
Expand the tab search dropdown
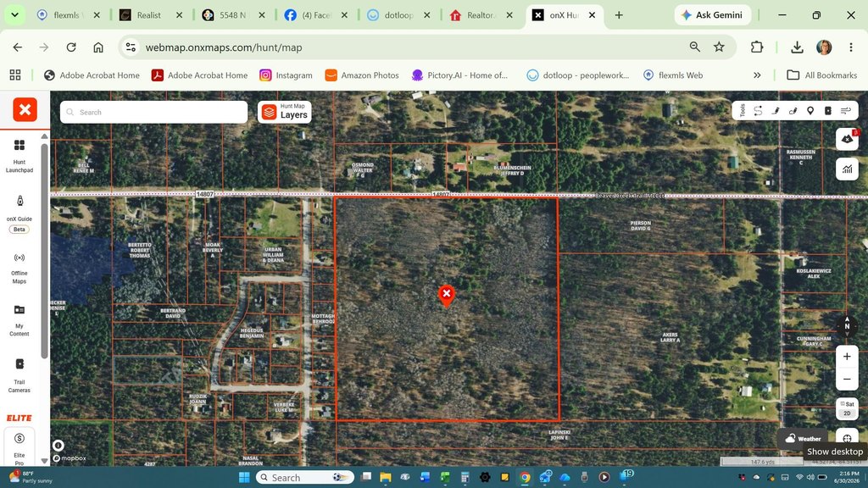point(15,15)
